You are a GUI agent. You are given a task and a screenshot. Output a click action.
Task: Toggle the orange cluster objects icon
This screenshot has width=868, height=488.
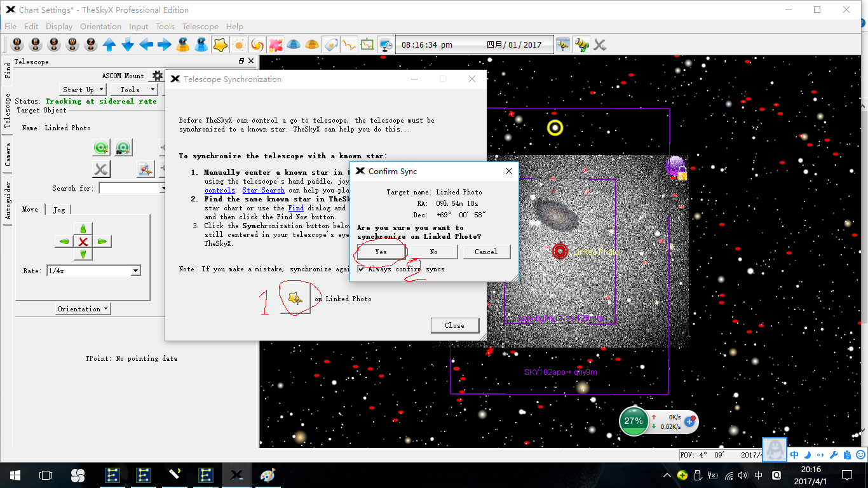click(x=238, y=44)
